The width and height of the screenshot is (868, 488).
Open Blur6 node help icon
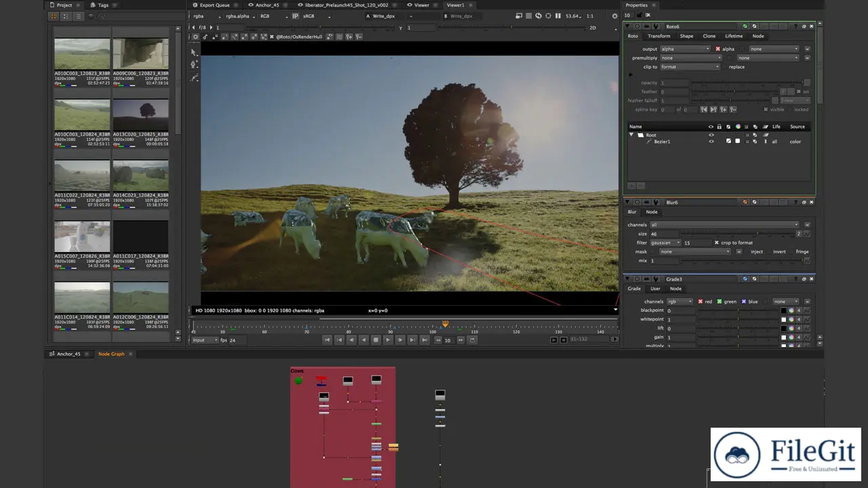(x=795, y=202)
